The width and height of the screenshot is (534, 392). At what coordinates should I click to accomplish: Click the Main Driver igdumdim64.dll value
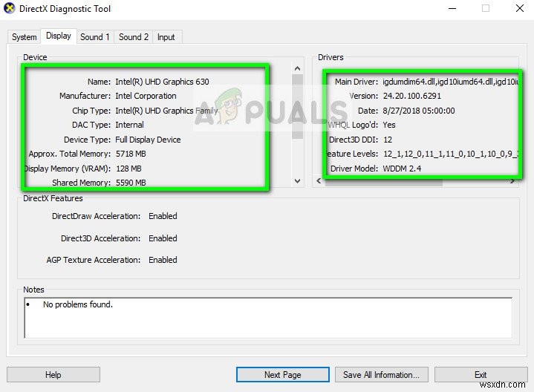(x=450, y=82)
